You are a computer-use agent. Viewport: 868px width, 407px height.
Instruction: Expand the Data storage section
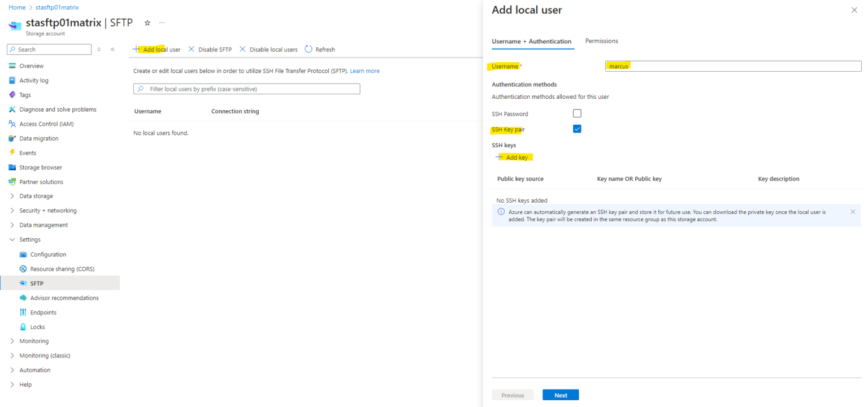(x=12, y=195)
